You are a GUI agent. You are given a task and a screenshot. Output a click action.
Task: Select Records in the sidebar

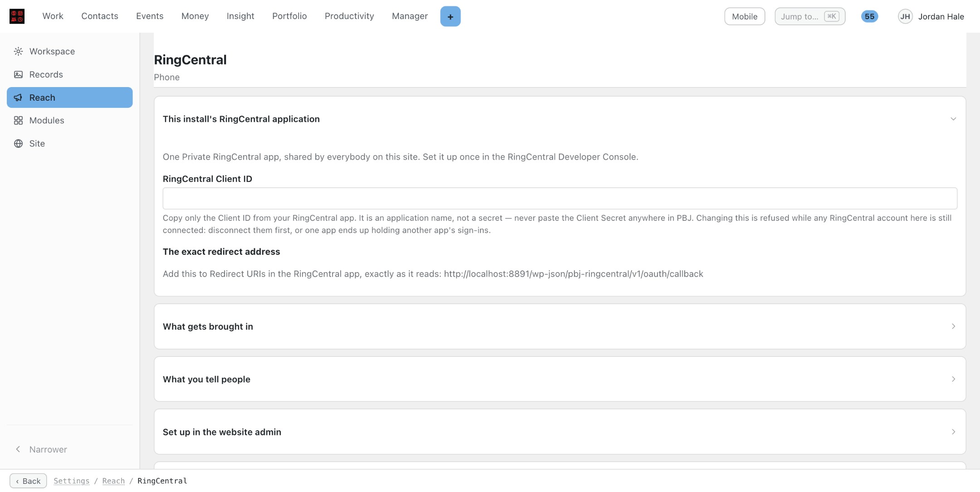click(x=69, y=74)
